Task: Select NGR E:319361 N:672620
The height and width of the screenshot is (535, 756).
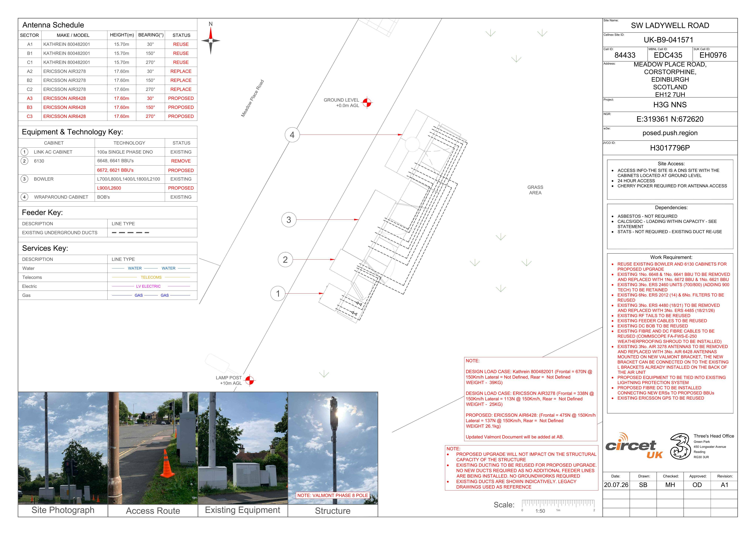Action: point(670,119)
